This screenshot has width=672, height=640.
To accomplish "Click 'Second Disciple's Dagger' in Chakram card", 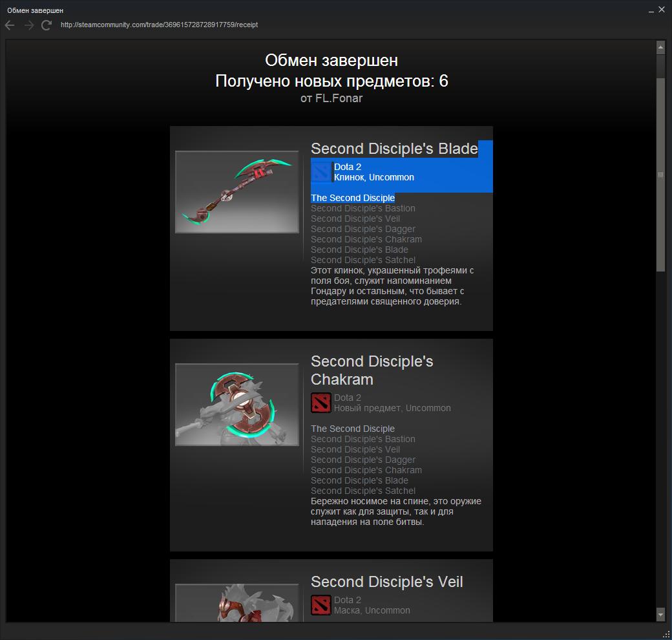I will (x=363, y=460).
